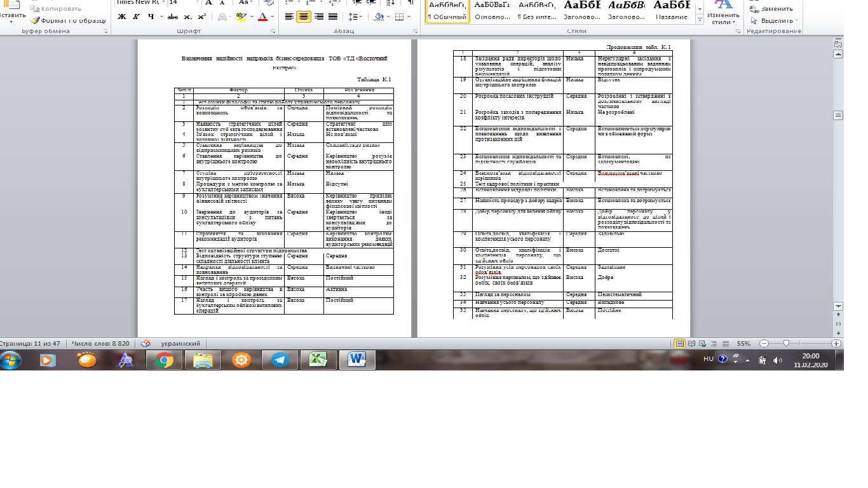Apply strikethrough formatting
Screen dimensions: 868x488
pyautogui.click(x=172, y=17)
